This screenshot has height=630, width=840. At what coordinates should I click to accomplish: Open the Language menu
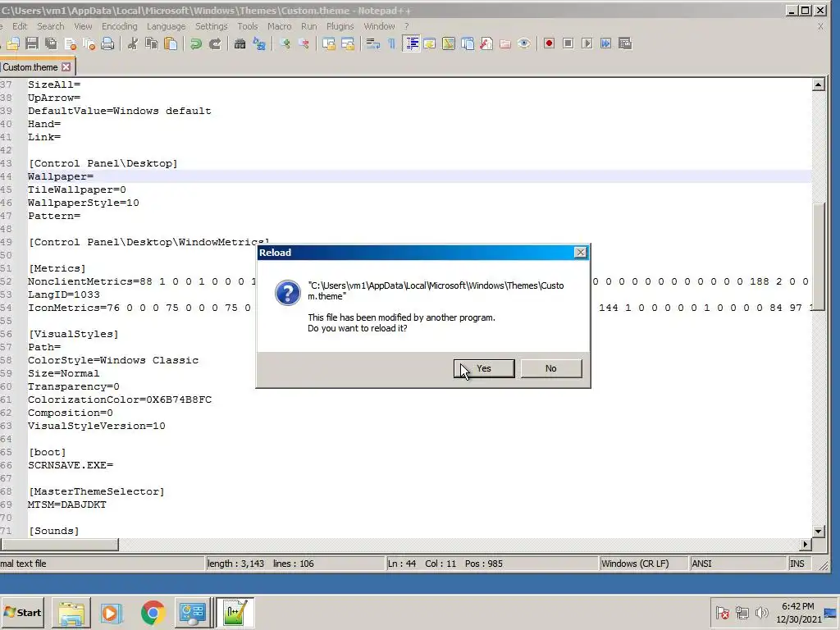[x=166, y=26]
